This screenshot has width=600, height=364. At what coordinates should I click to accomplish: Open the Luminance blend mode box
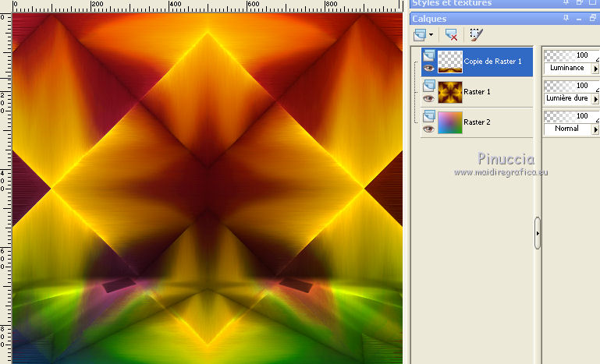pyautogui.click(x=567, y=68)
